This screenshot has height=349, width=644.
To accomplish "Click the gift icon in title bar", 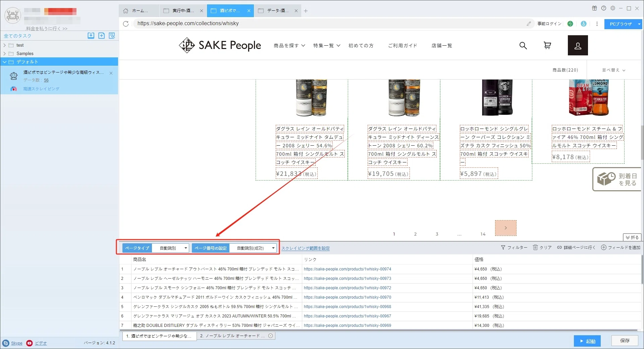I will (594, 8).
